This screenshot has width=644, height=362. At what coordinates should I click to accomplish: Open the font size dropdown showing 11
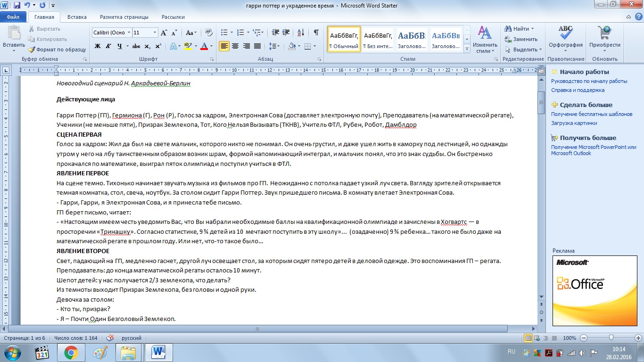tap(155, 33)
